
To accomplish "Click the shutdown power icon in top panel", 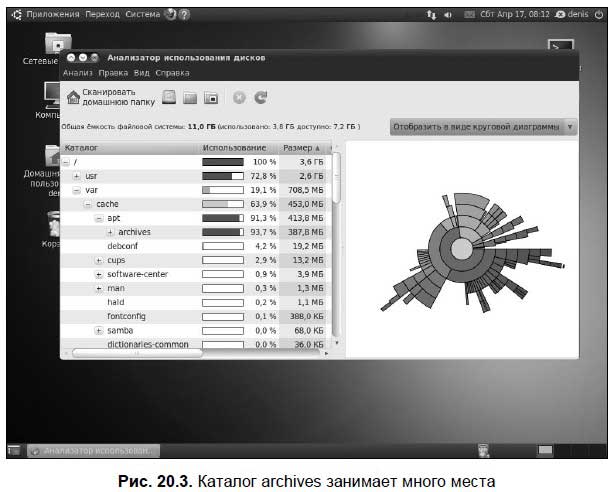I will coord(599,15).
